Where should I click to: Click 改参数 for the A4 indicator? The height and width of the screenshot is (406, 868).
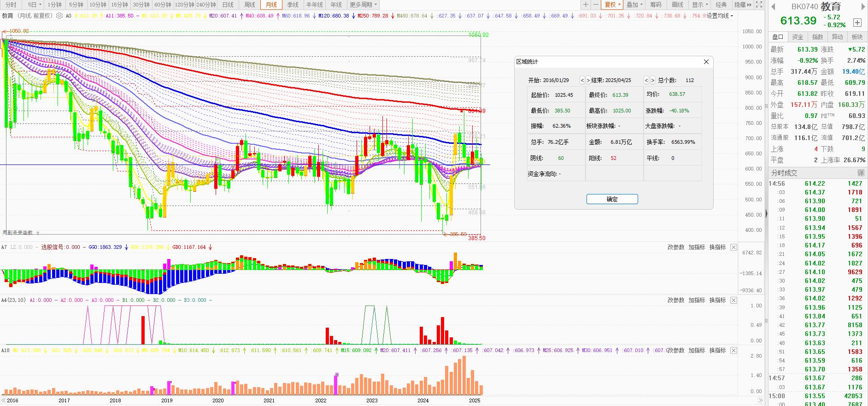[x=676, y=300]
